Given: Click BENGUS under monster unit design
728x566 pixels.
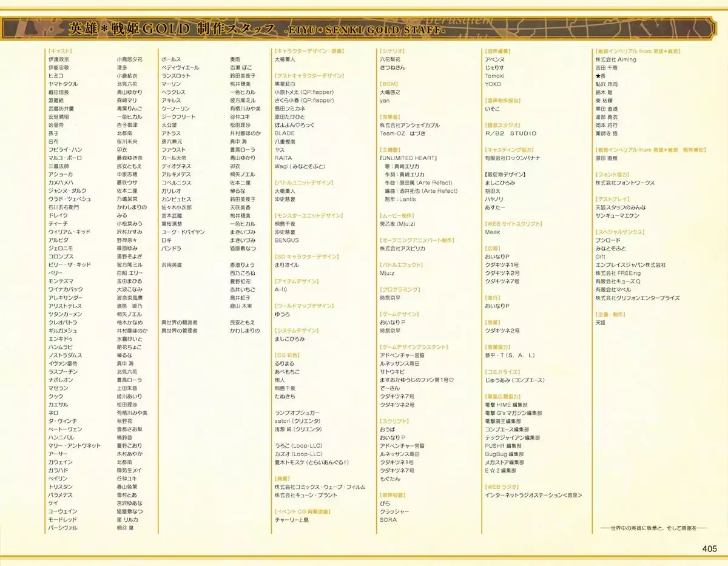Looking at the screenshot, I should 286,240.
